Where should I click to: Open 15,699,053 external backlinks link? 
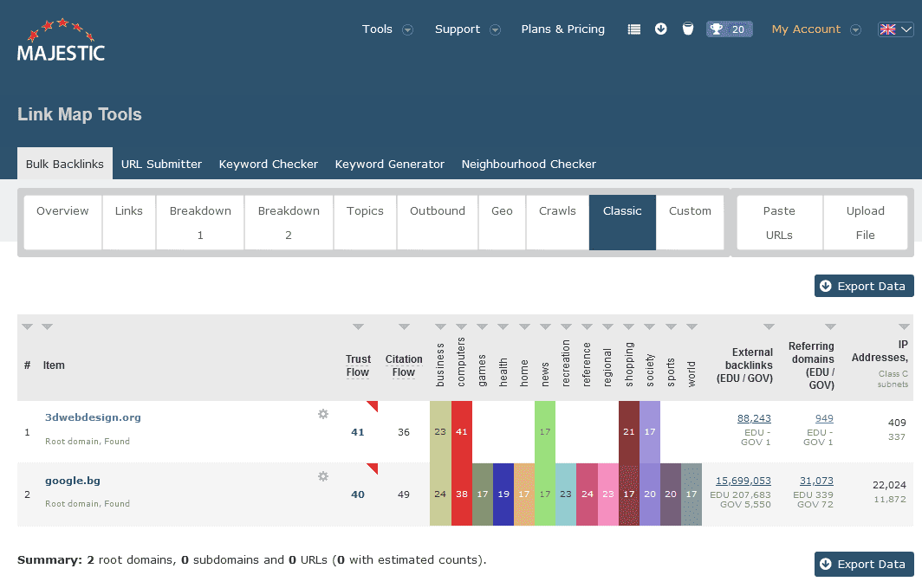[743, 481]
